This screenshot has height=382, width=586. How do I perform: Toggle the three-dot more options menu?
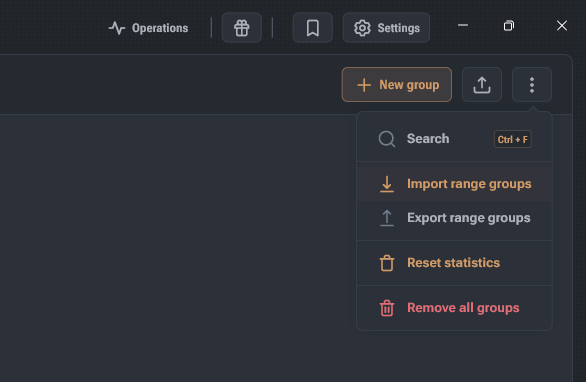(532, 85)
